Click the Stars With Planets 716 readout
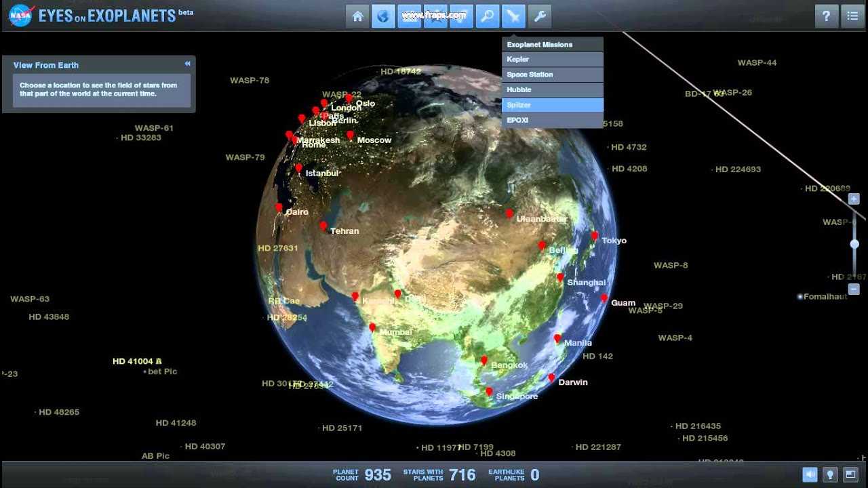The image size is (868, 488). (439, 474)
